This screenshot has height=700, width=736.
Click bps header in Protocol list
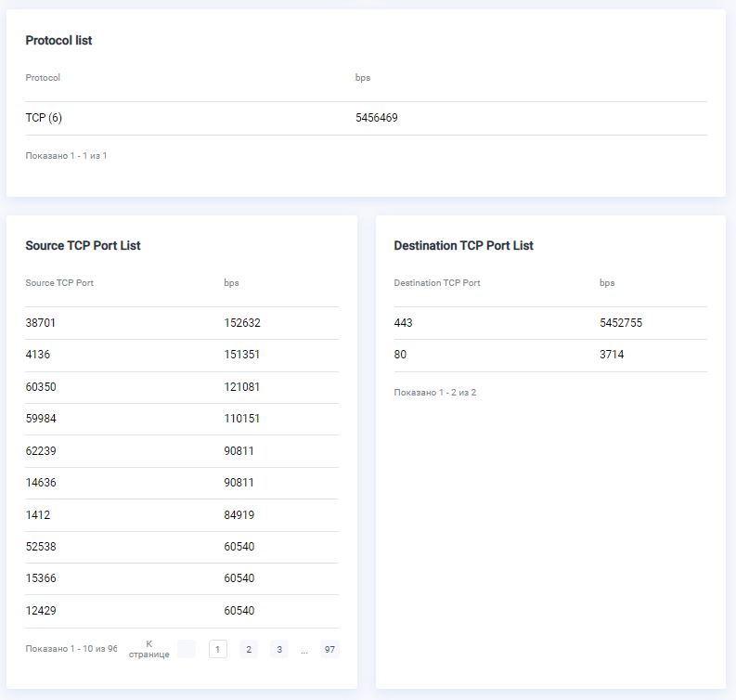(x=363, y=78)
